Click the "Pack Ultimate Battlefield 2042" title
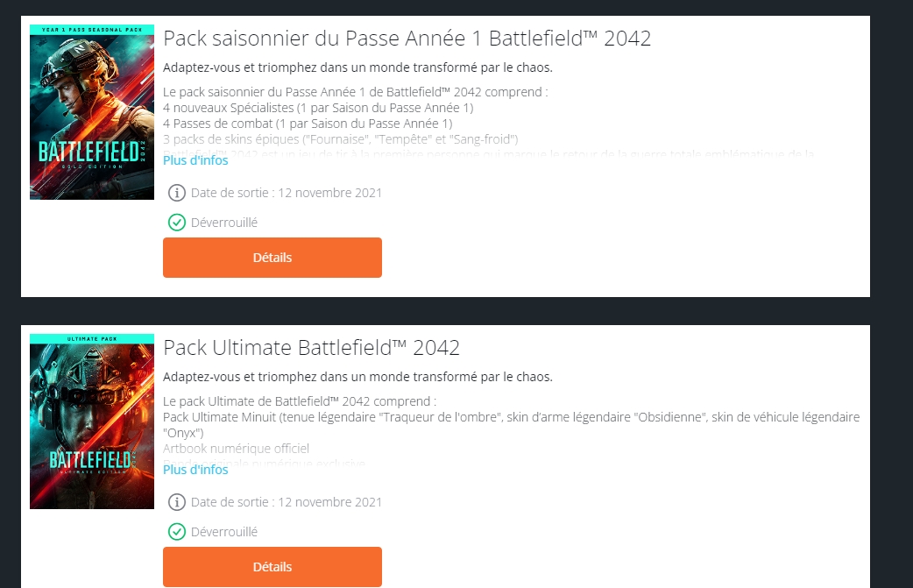Viewport: 913px width, 588px height. [311, 348]
